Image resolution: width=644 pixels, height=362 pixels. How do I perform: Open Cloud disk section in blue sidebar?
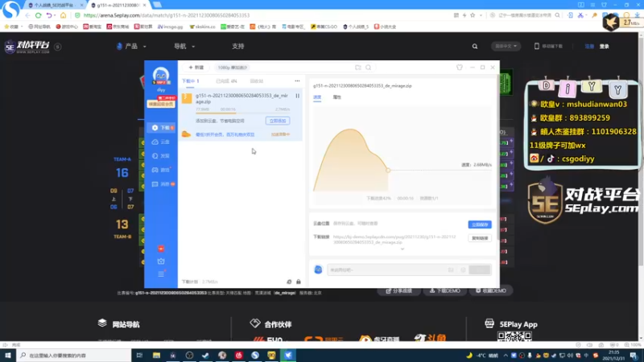point(161,142)
